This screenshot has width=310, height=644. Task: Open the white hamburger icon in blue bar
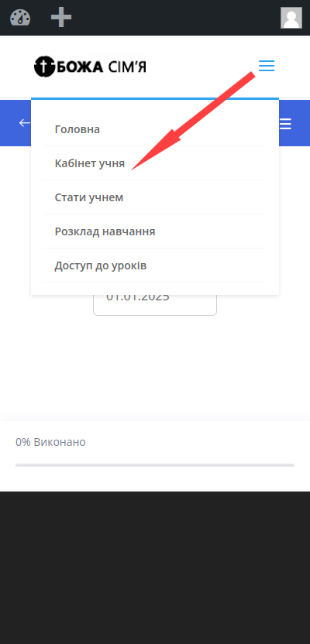click(285, 124)
